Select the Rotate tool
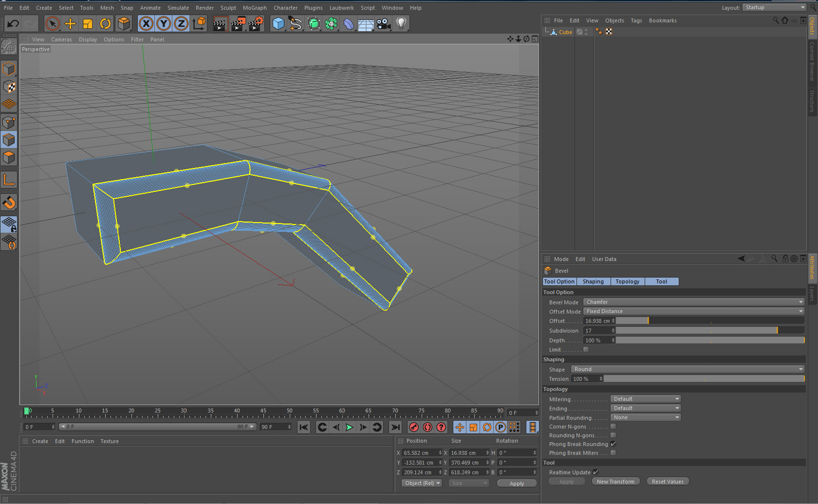The width and height of the screenshot is (818, 504). tap(105, 23)
